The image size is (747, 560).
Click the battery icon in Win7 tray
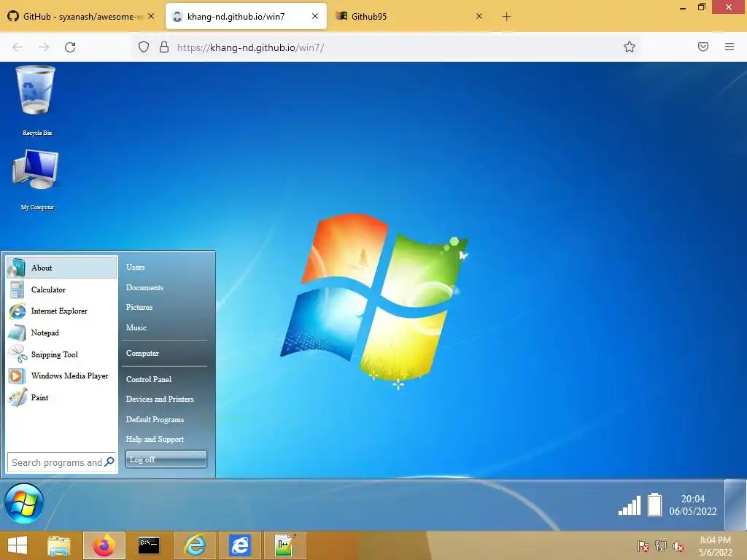click(655, 505)
